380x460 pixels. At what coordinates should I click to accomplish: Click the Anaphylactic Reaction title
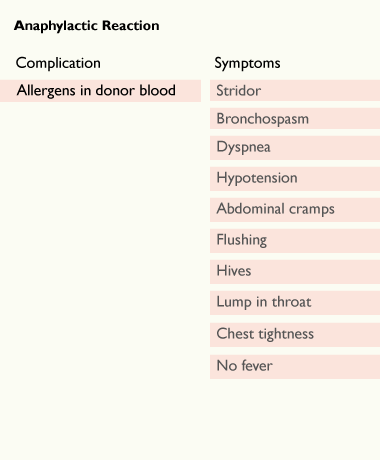[87, 26]
